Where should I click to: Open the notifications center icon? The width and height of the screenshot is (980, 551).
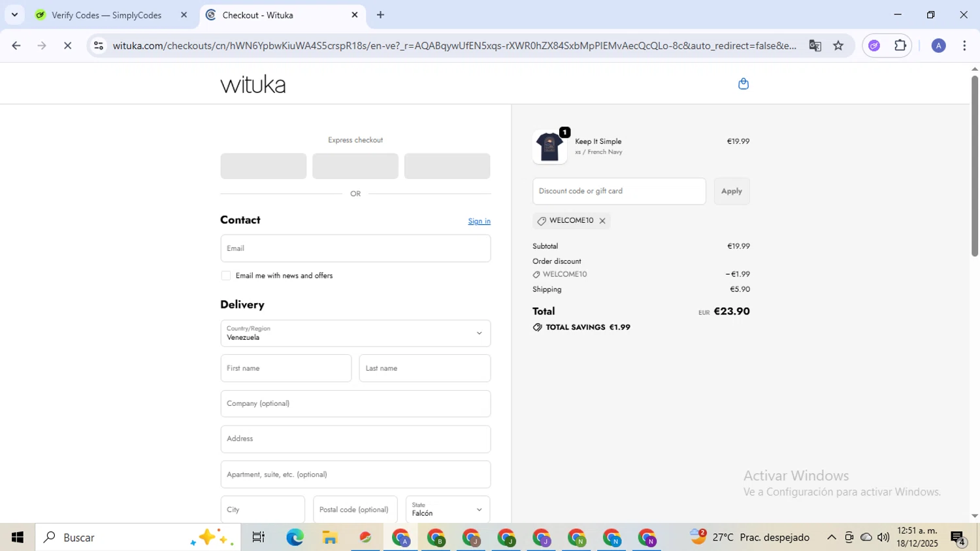pos(958,539)
